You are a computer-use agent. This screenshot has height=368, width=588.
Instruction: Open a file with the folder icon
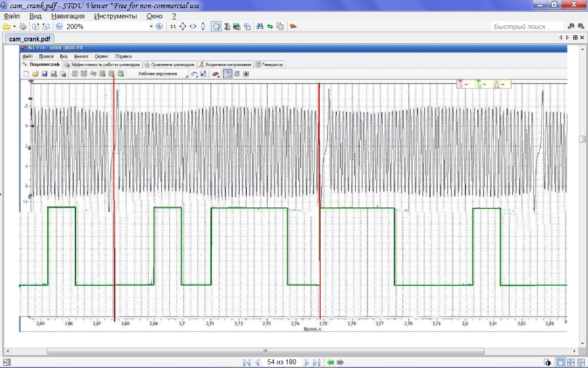(6, 26)
